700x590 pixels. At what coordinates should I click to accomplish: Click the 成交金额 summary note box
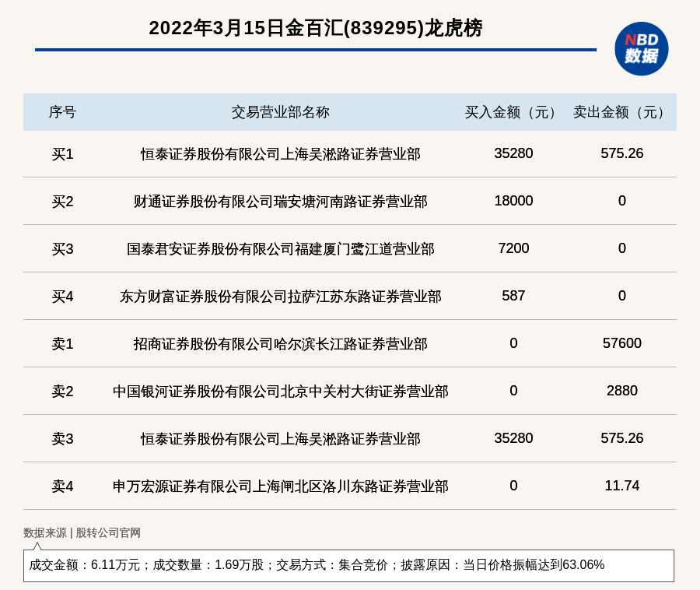348,565
